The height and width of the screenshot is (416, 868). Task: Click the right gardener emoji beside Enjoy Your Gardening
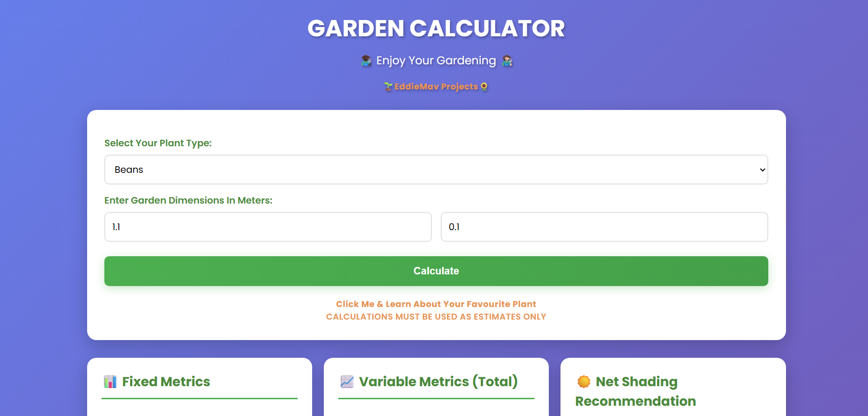(506, 61)
